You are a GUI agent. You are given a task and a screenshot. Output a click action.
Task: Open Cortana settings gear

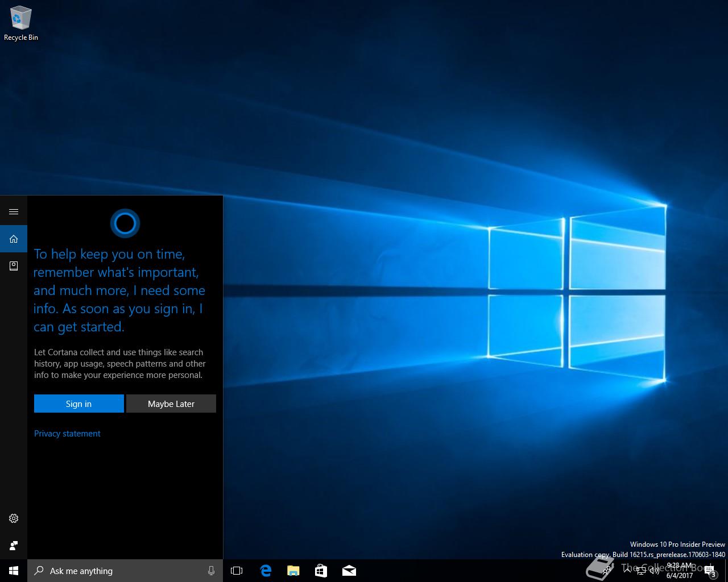[x=14, y=518]
